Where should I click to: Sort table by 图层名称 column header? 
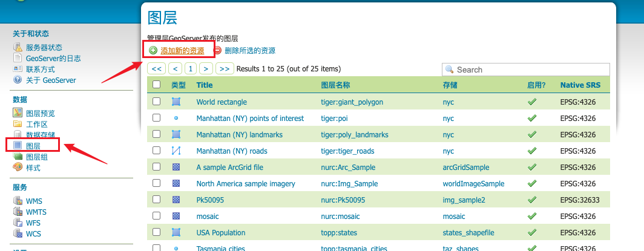tap(335, 85)
